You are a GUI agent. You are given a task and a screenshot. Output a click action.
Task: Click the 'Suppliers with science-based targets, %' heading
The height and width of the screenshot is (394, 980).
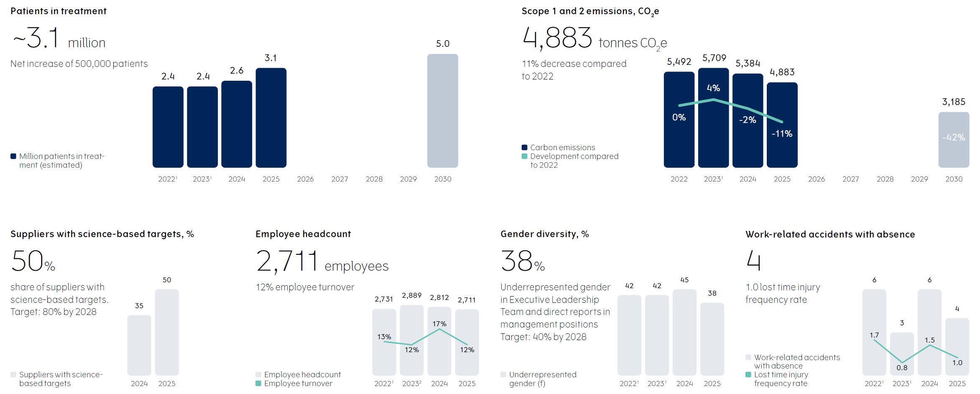[102, 234]
